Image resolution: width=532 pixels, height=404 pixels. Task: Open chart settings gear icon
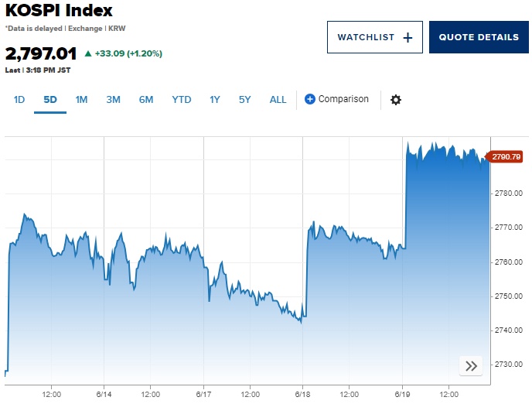click(396, 100)
